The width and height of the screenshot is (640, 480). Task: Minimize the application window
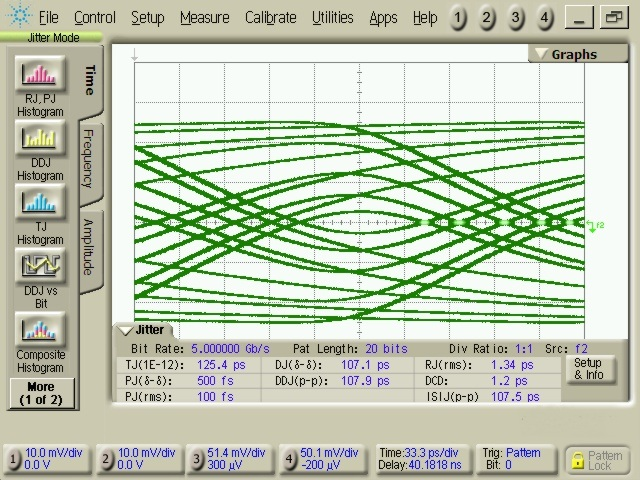pyautogui.click(x=579, y=18)
